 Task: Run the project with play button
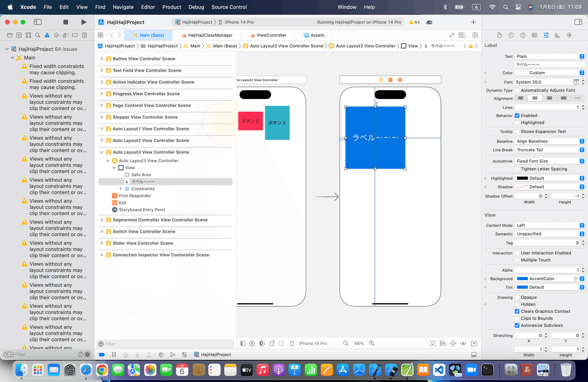pyautogui.click(x=84, y=22)
